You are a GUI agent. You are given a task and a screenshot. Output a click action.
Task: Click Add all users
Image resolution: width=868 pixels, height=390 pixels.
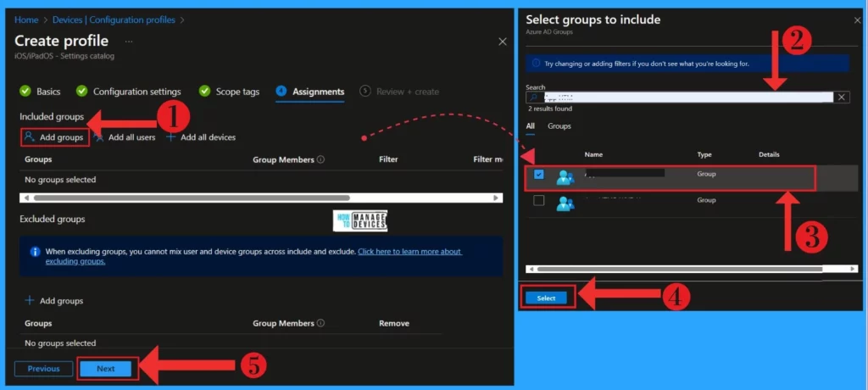point(125,137)
